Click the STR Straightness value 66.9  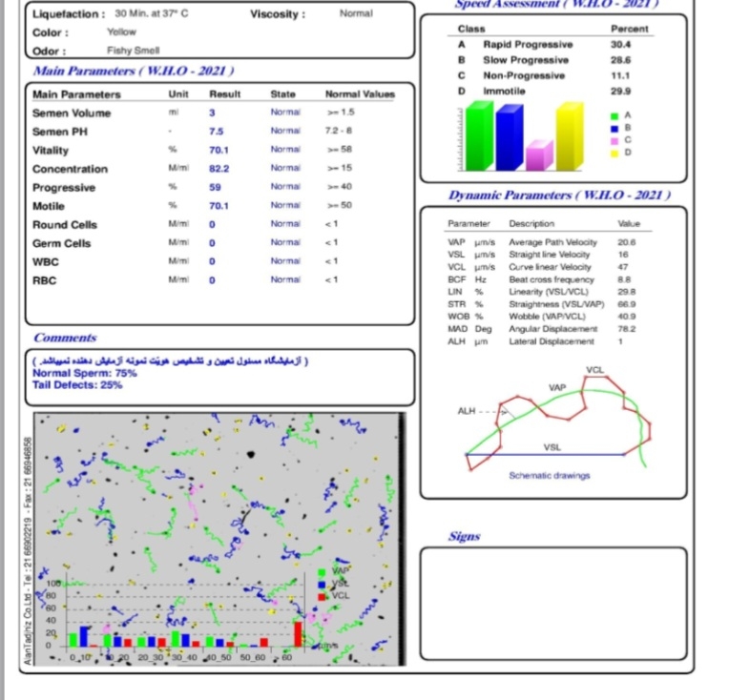click(x=627, y=304)
